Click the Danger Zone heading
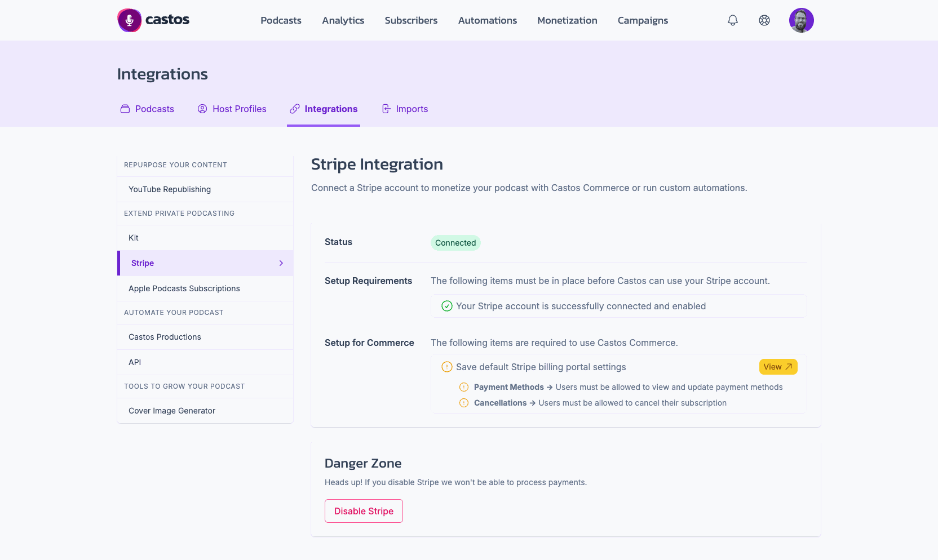This screenshot has width=938, height=560. point(363,463)
